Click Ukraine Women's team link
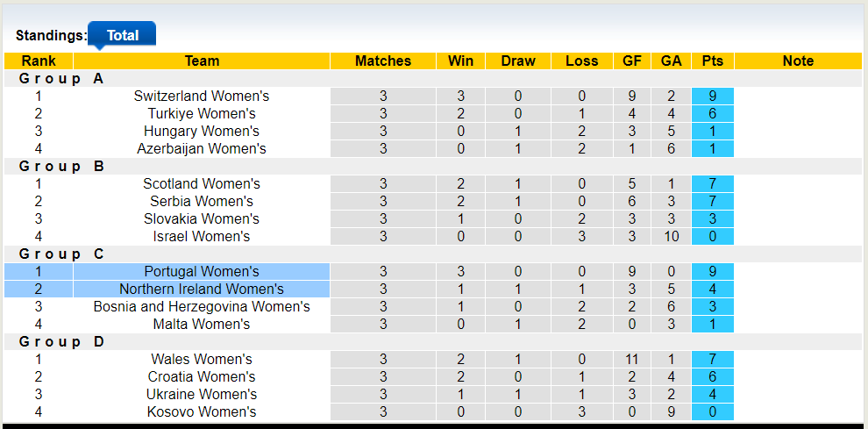 pyautogui.click(x=202, y=395)
